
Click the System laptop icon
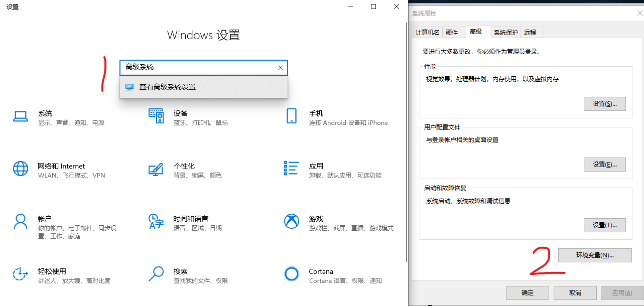21,116
